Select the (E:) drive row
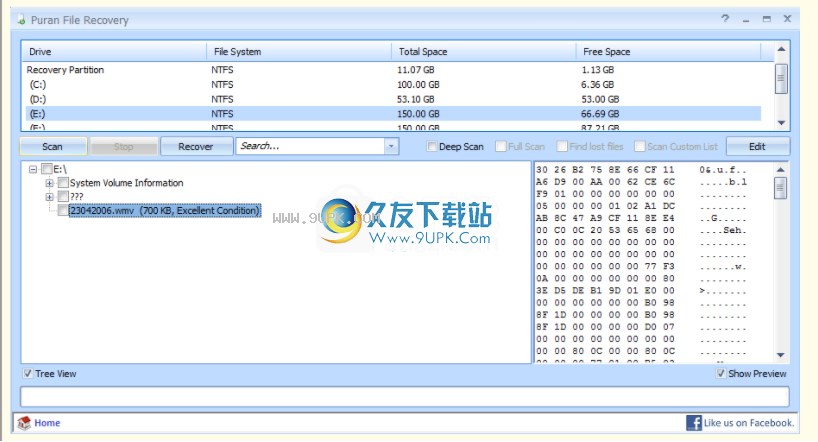 point(393,114)
